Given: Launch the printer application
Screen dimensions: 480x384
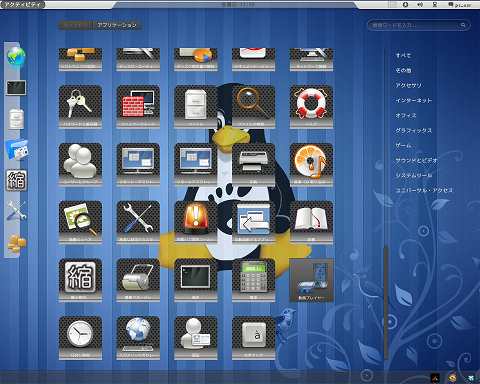Looking at the screenshot, I should (x=253, y=165).
